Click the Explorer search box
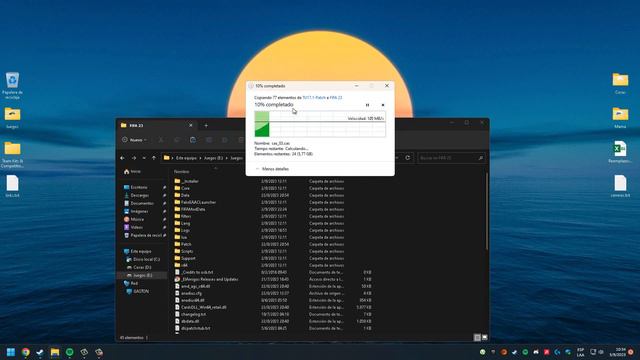640x360 pixels. 451,158
